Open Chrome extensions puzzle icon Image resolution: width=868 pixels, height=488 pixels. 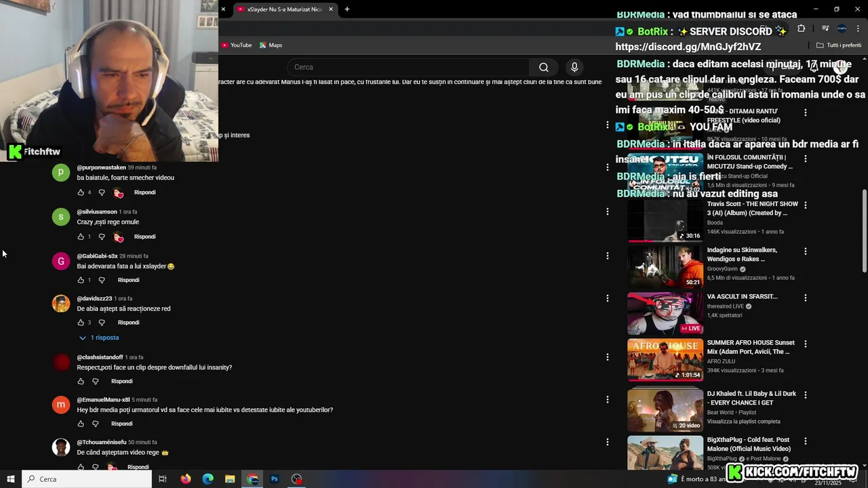point(801,28)
